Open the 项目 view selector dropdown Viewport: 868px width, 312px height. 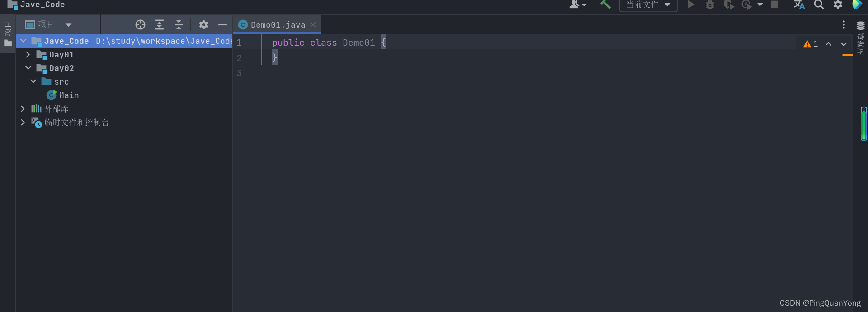click(x=48, y=24)
